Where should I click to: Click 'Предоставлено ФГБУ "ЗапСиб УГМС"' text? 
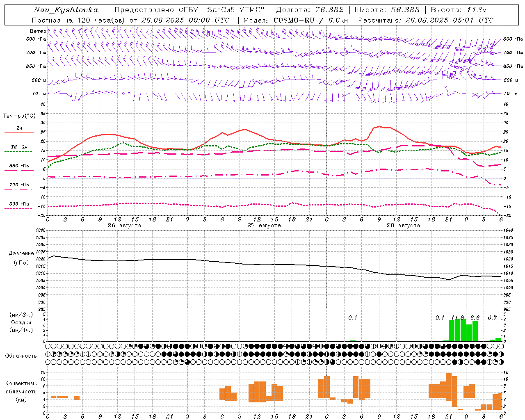189,10
